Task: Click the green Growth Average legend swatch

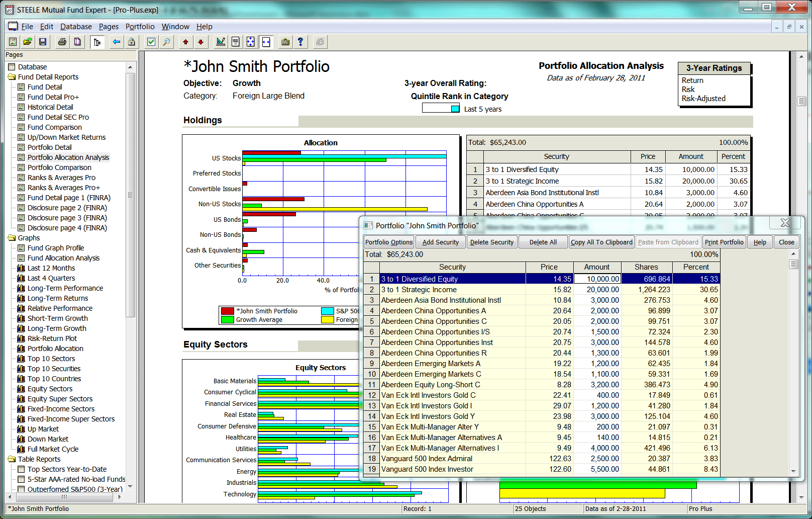Action: 228,319
